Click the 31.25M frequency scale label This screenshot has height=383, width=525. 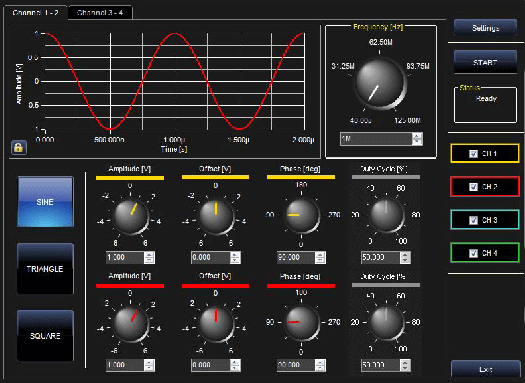pyautogui.click(x=343, y=66)
